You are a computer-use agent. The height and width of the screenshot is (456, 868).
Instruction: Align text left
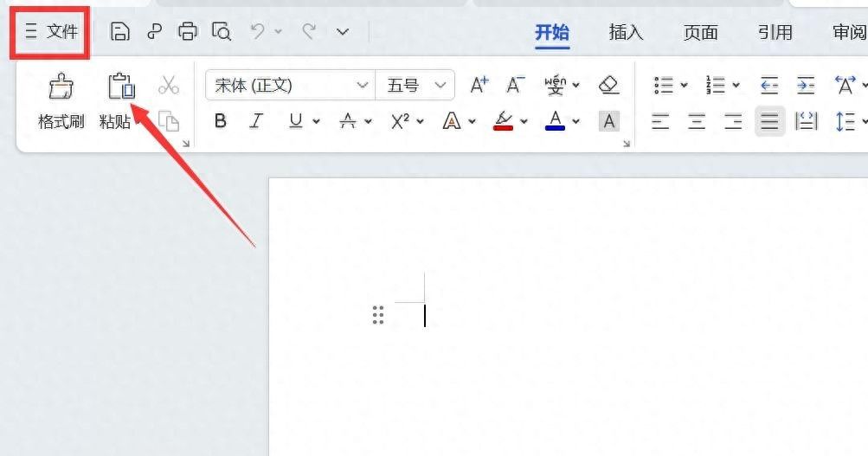click(660, 120)
